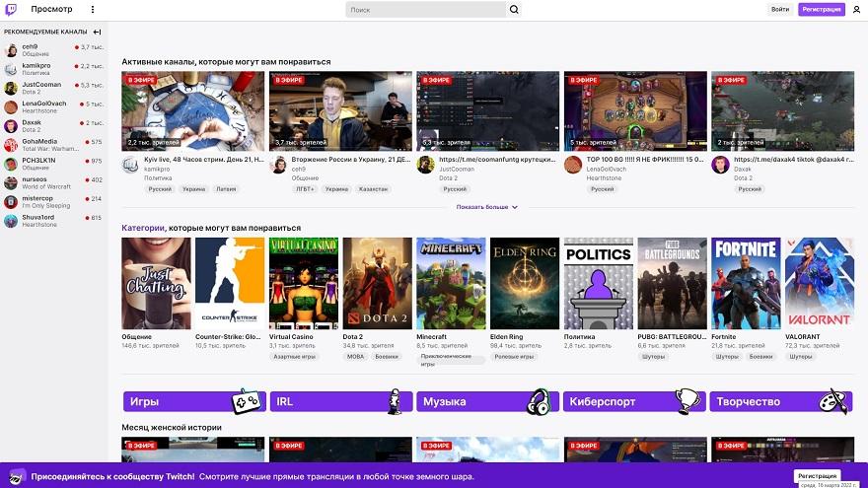Open the Minecraft category thumbnail
Screen dimensions: 868x488
[x=451, y=283]
